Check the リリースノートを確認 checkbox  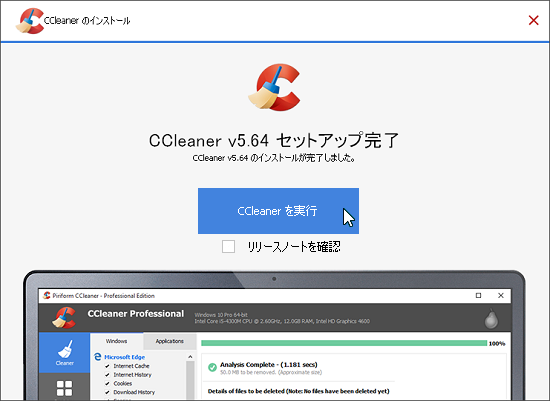[228, 246]
